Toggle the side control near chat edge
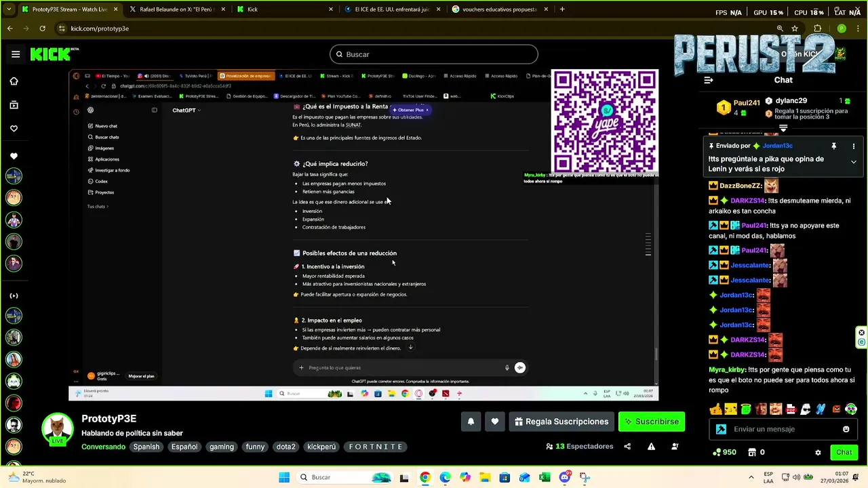Screen dimensions: 868x488 point(862,338)
